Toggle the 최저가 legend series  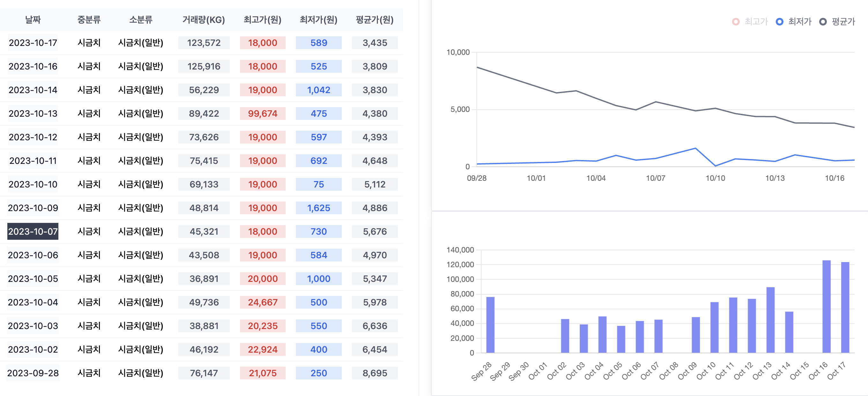click(794, 22)
